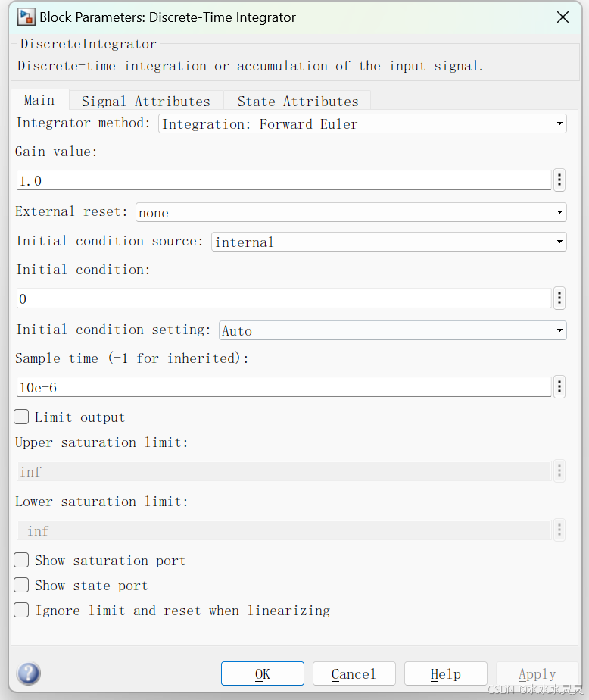Click the Gain value input field

pyautogui.click(x=284, y=180)
